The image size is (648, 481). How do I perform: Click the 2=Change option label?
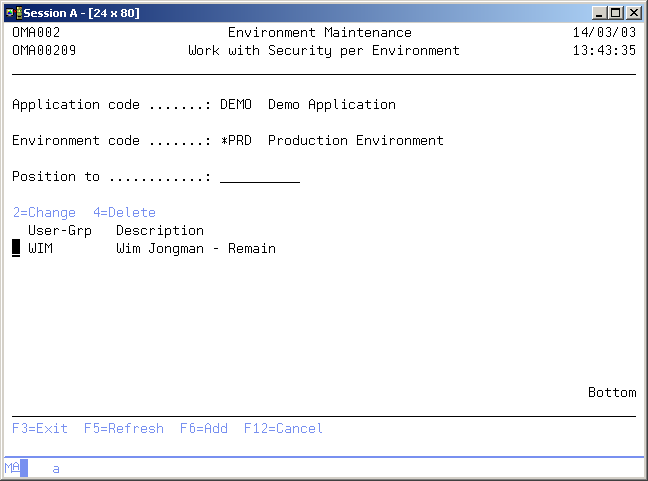coord(44,213)
